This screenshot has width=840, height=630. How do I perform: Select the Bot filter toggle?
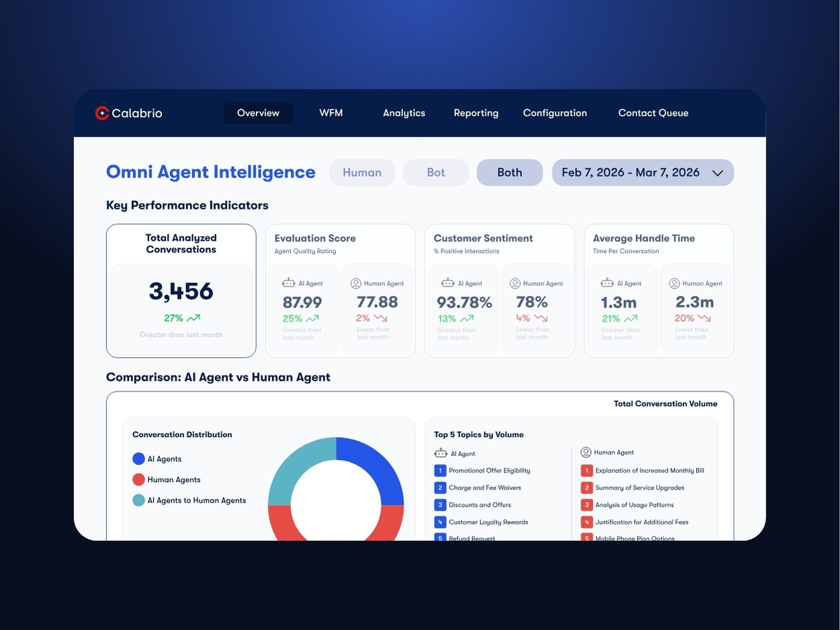435,172
